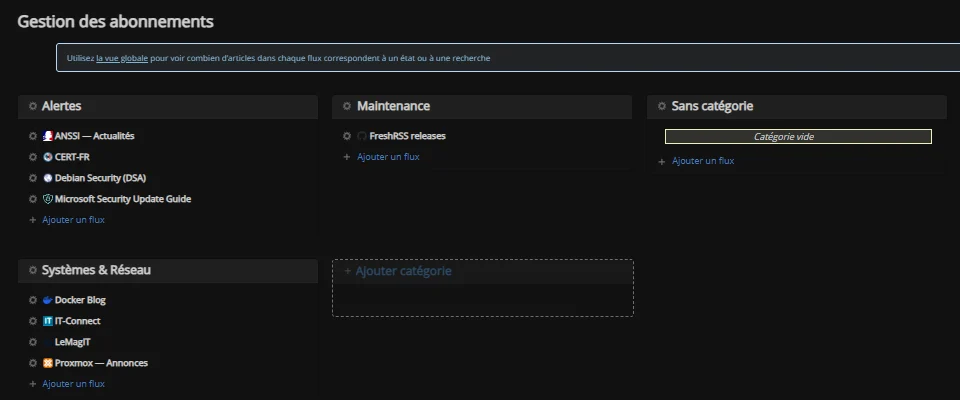Click Ajouter un flux under Maintenance
Image resolution: width=960 pixels, height=400 pixels.
click(388, 157)
